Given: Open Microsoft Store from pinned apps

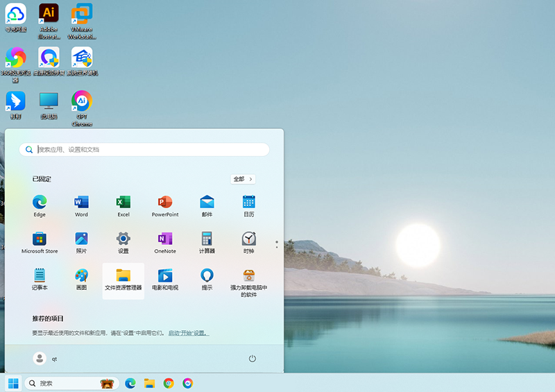Looking at the screenshot, I should [40, 243].
